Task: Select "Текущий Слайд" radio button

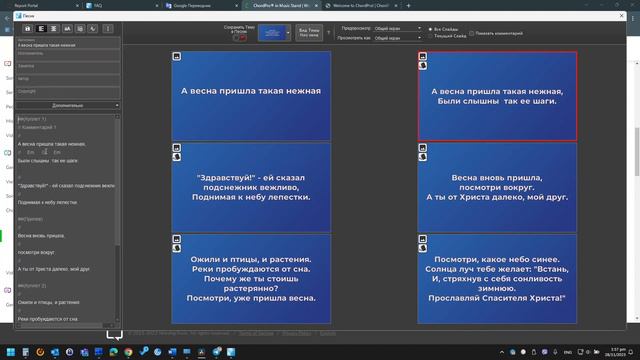Action: tap(430, 36)
